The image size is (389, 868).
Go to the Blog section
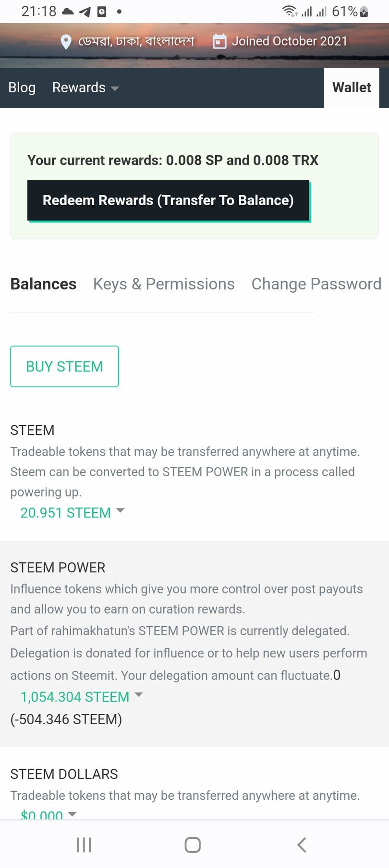pos(22,87)
